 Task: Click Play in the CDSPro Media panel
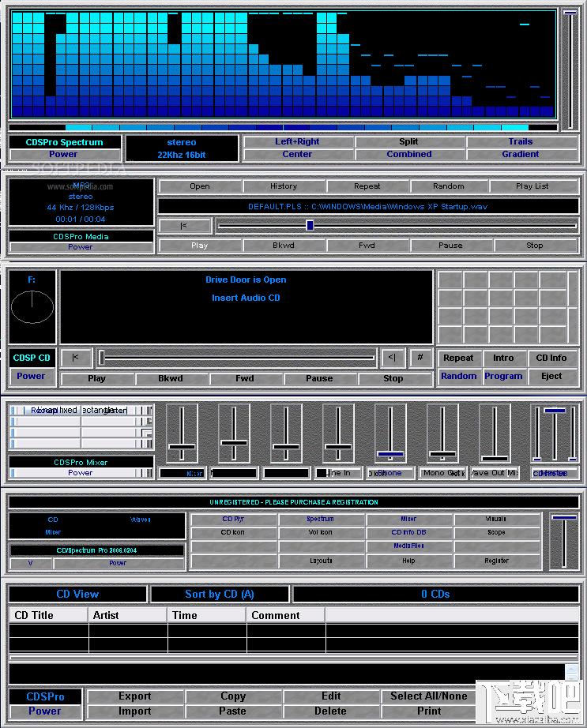(200, 245)
